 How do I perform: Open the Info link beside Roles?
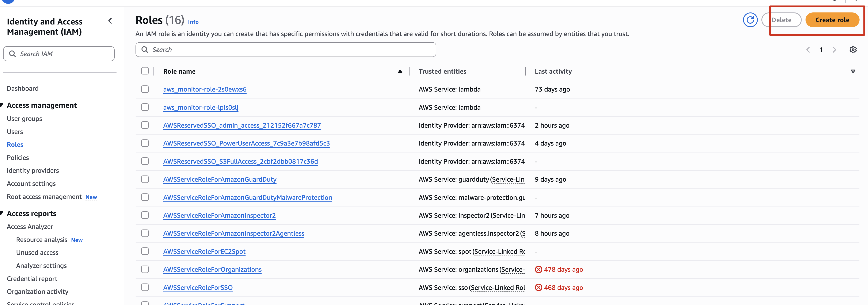click(193, 22)
